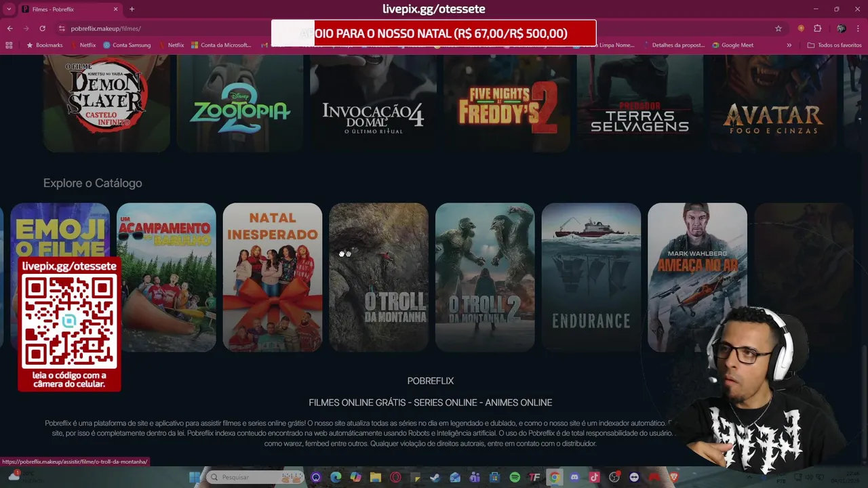Image resolution: width=868 pixels, height=488 pixels.
Task: Open the Um Acampamento do Barulho poster
Action: 166,277
